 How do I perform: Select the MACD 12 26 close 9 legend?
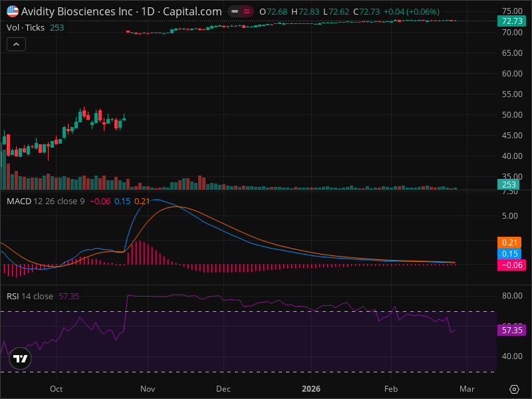45,201
